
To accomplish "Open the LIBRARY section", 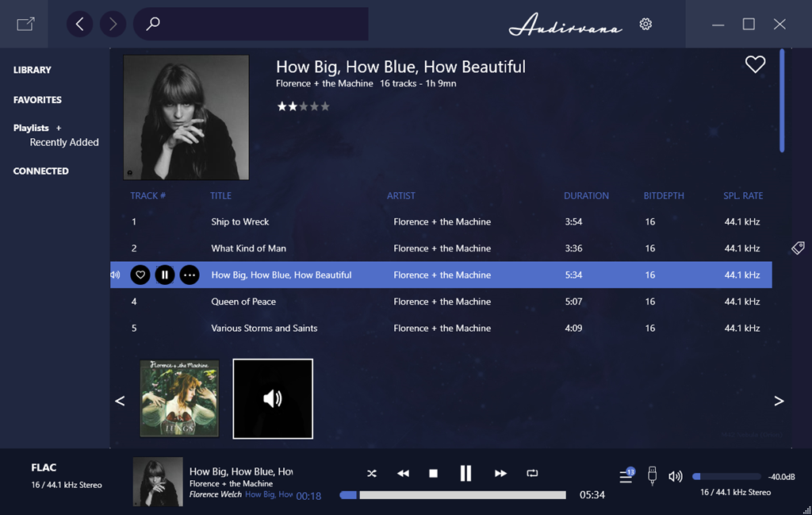I will pos(33,70).
